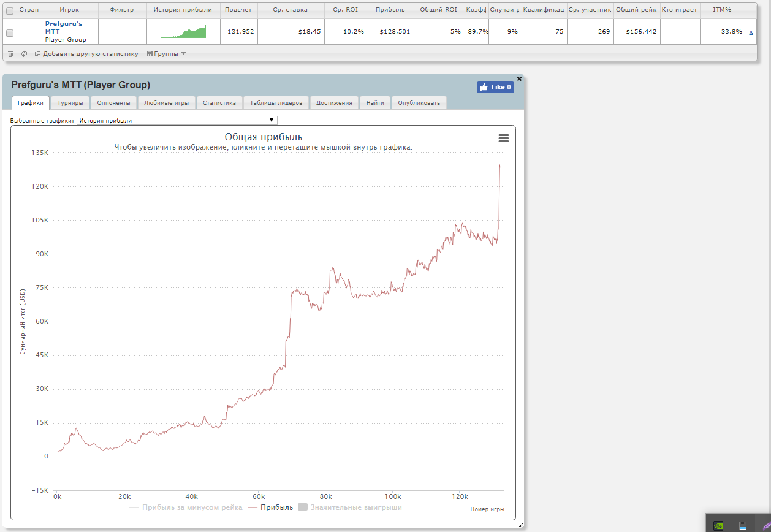Sort by the Общий ROI column
The height and width of the screenshot is (532, 771).
tap(439, 10)
